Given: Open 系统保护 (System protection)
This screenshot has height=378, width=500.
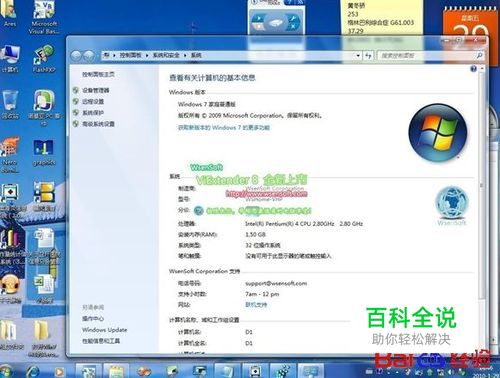Looking at the screenshot, I should [93, 113].
